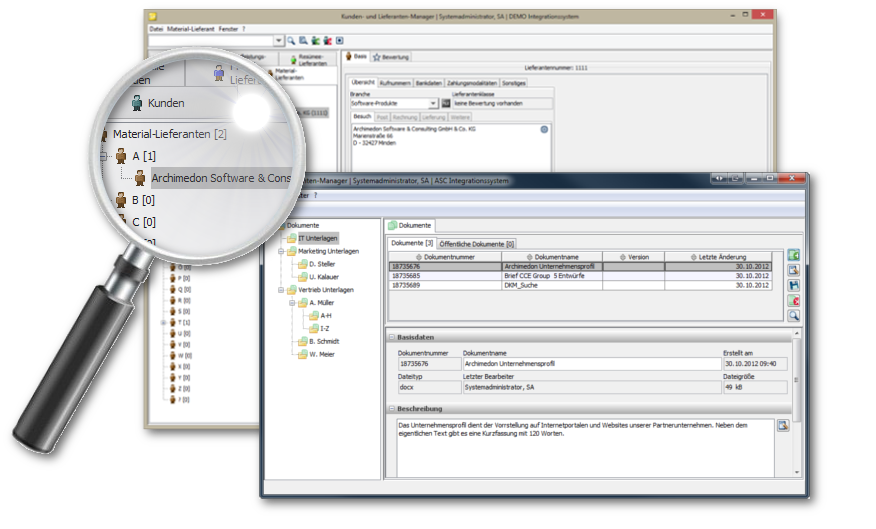Sort by the Dokumentnummer column header
The height and width of the screenshot is (529, 876).
[445, 257]
